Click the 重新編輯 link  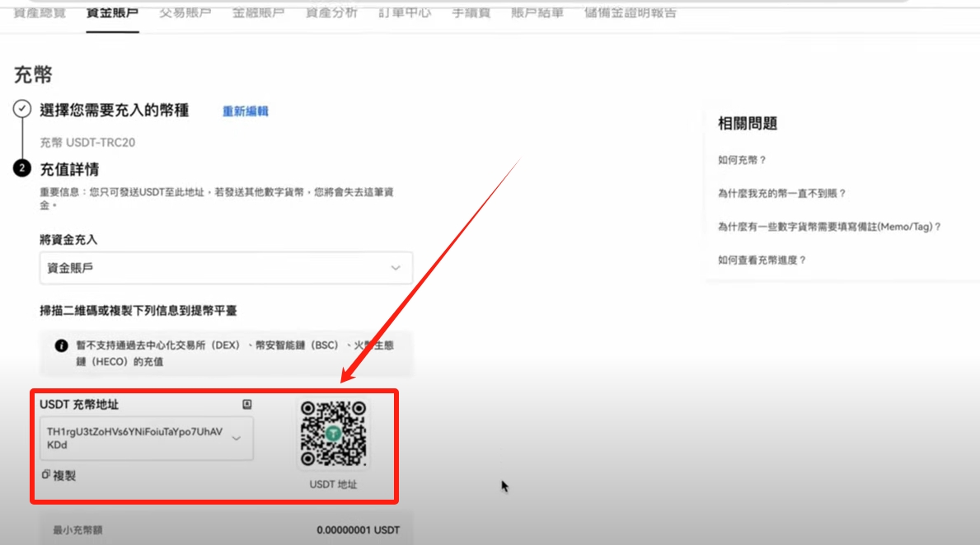point(246,111)
